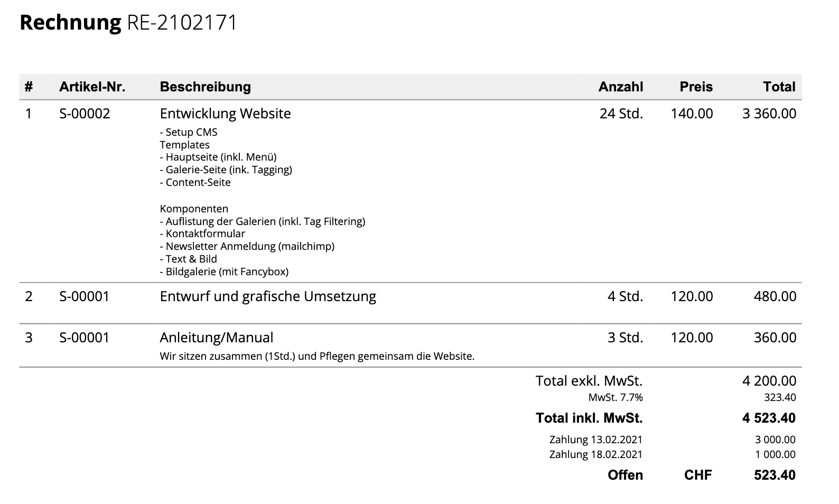Click the 3 Std. quantity cell
Image resolution: width=839 pixels, height=504 pixels.
pos(625,338)
